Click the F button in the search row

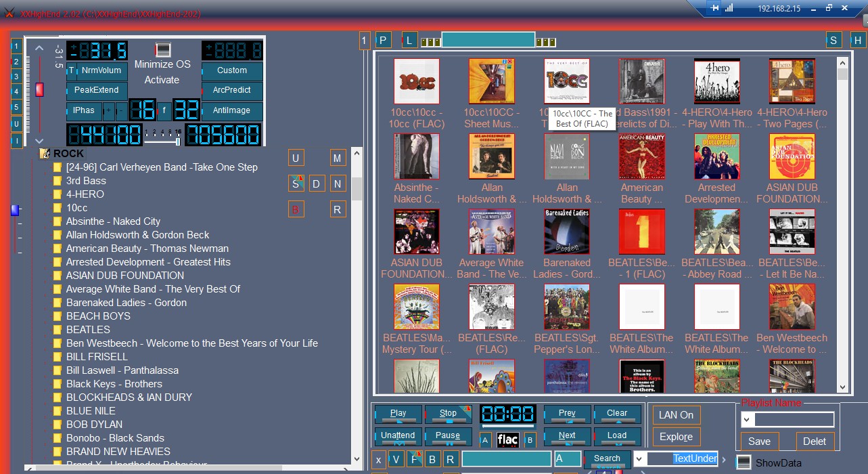pos(415,459)
